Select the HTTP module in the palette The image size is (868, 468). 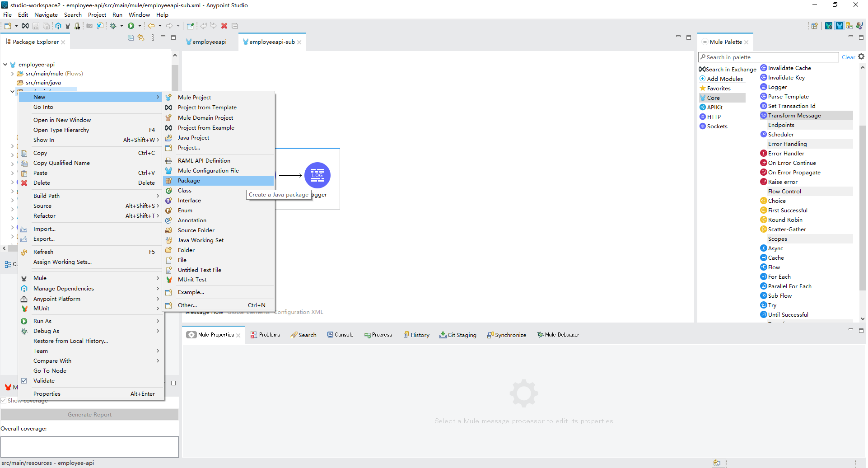714,117
